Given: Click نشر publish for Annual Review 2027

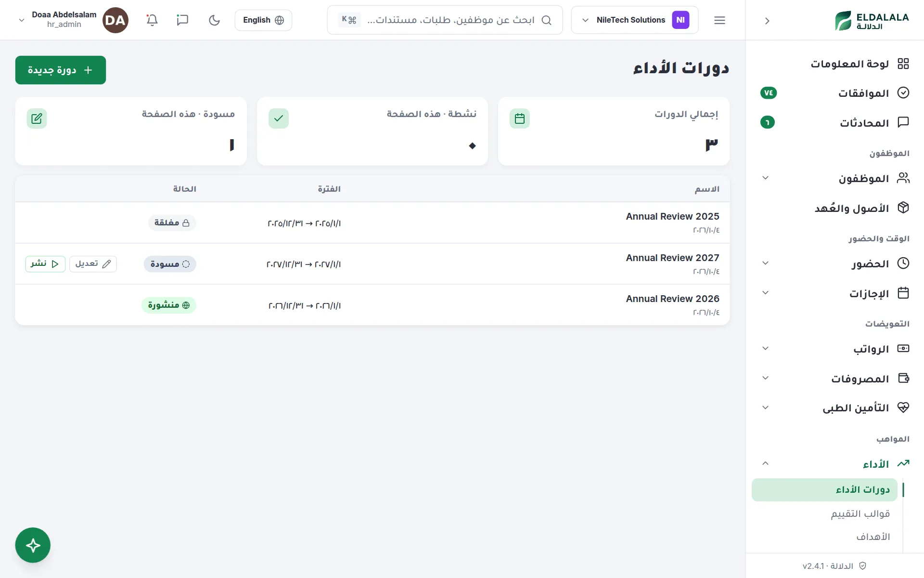Looking at the screenshot, I should click(x=45, y=264).
